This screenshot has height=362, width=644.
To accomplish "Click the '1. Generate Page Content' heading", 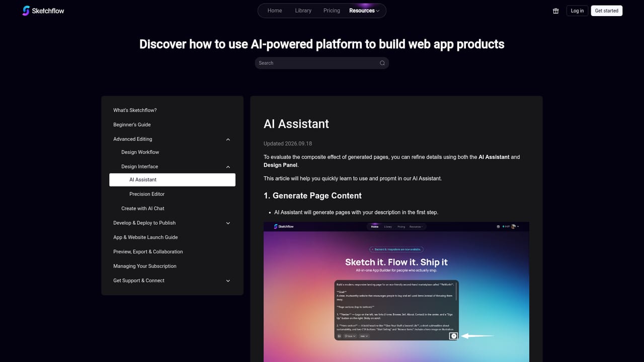I will (x=312, y=196).
